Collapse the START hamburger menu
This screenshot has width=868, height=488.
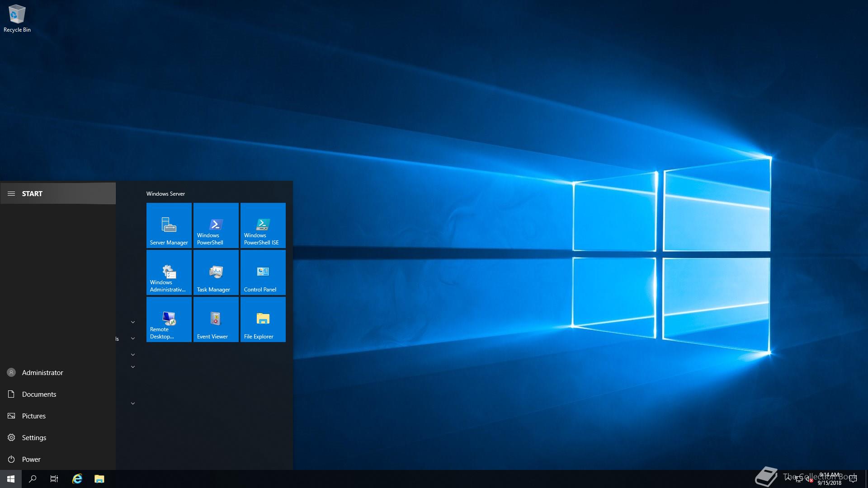tap(12, 193)
